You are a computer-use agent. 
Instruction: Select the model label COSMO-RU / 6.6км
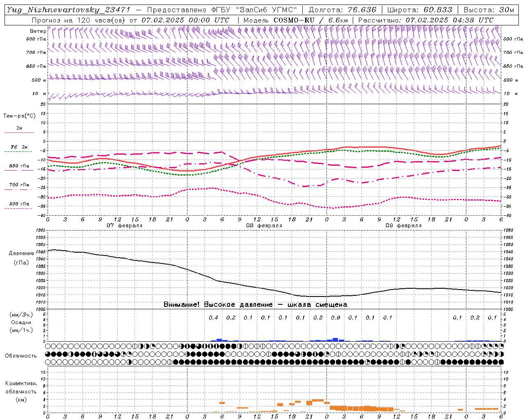click(x=311, y=20)
